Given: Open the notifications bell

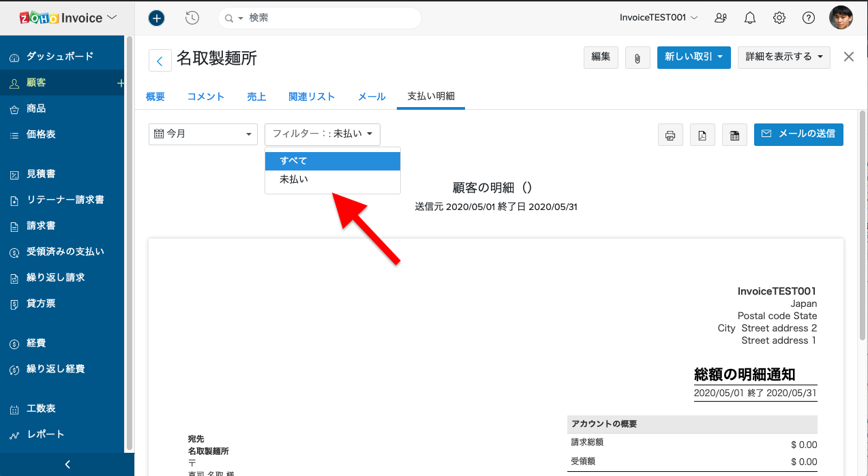Looking at the screenshot, I should 750,18.
